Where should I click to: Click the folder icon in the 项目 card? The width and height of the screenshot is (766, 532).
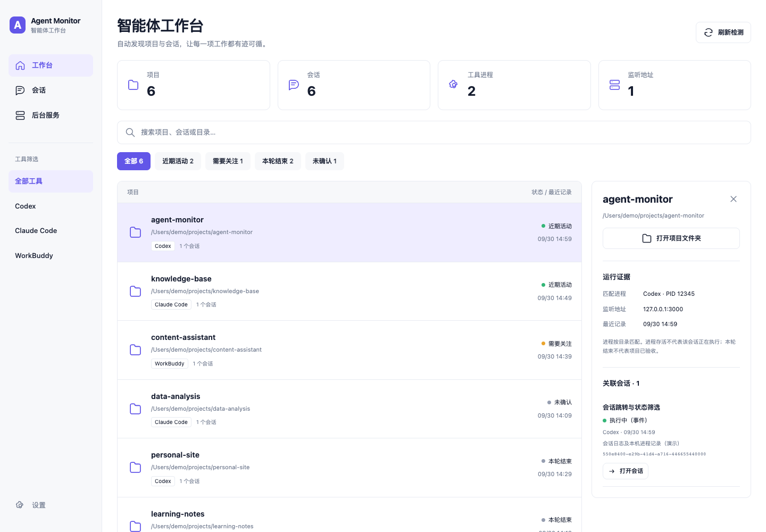pos(134,85)
